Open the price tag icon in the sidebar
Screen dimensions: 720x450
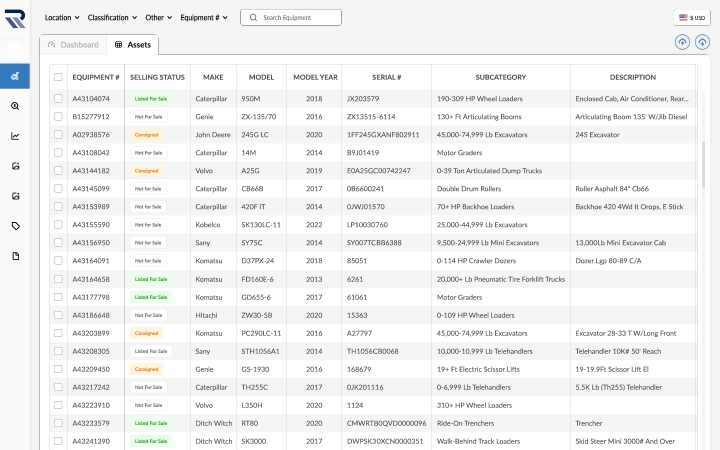pyautogui.click(x=15, y=226)
